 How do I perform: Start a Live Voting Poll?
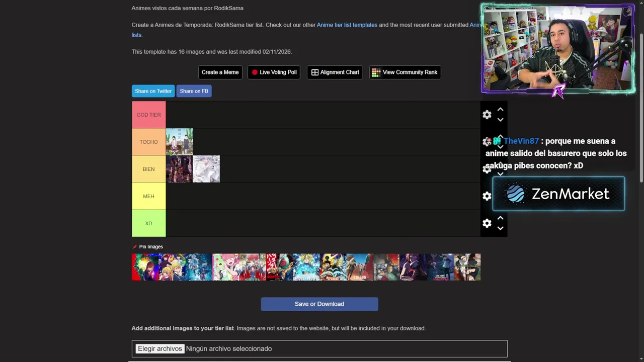274,72
